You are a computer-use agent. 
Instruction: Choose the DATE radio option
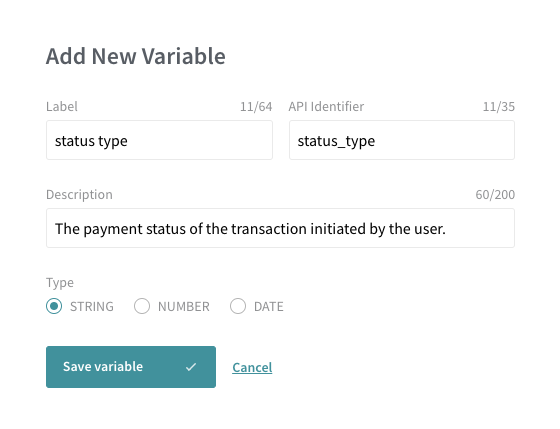click(238, 306)
